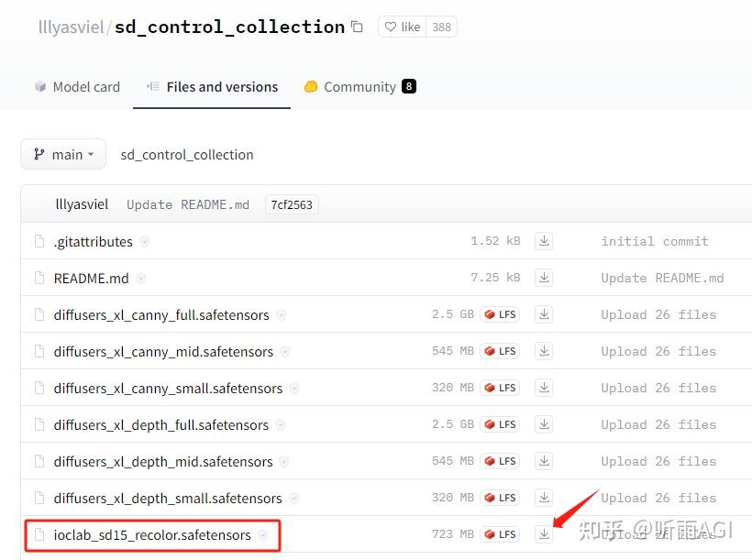The width and height of the screenshot is (752, 560).
Task: Open diffusers_xl_canny_small.safetensors file
Action: pyautogui.click(x=169, y=389)
